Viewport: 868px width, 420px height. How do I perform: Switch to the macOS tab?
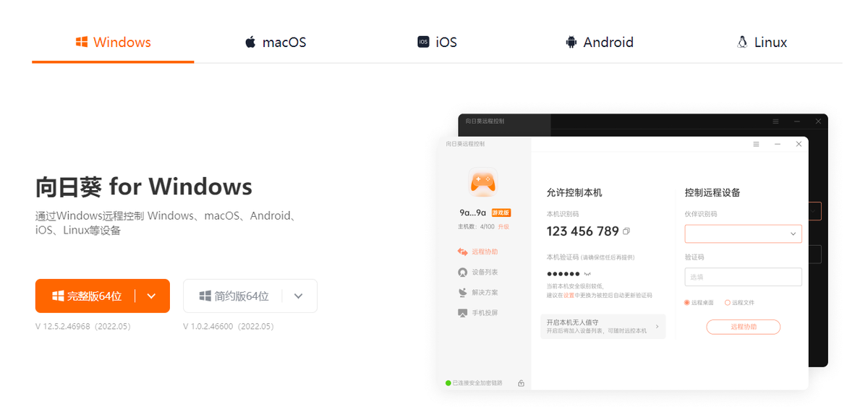click(275, 42)
